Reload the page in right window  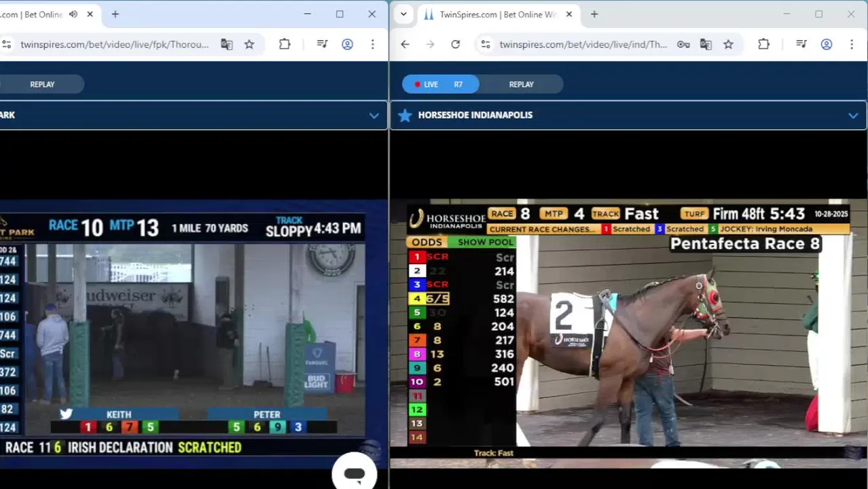pos(455,44)
